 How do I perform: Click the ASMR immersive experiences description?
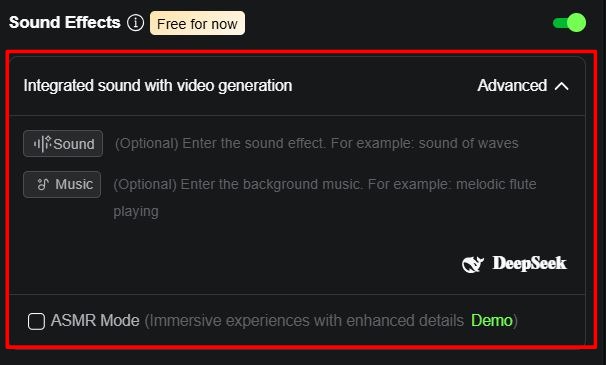[x=305, y=321]
